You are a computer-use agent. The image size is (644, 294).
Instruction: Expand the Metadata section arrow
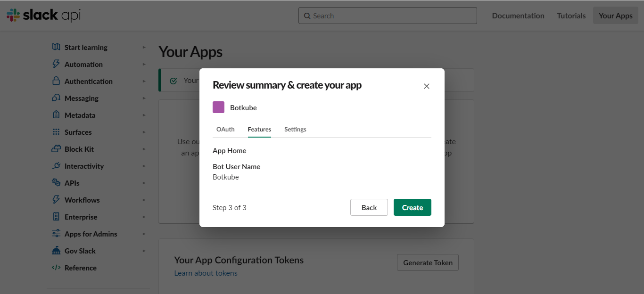[x=144, y=115]
